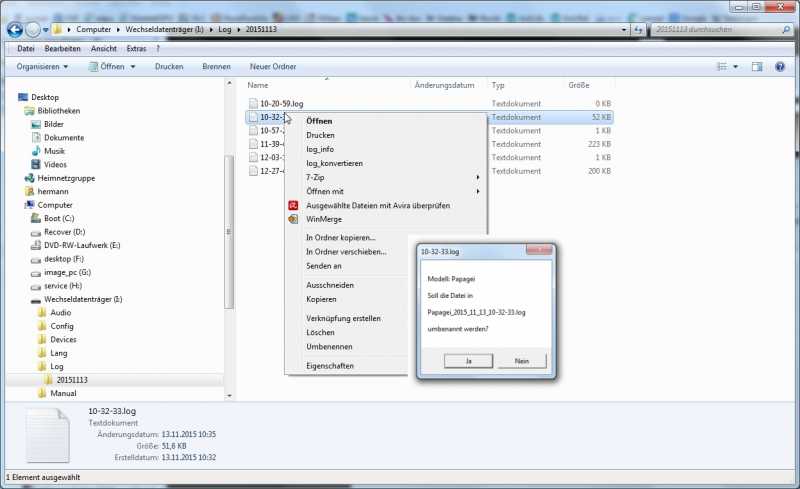Image resolution: width=800 pixels, height=489 pixels.
Task: Confirm renaming with the Ja button
Action: [x=468, y=361]
